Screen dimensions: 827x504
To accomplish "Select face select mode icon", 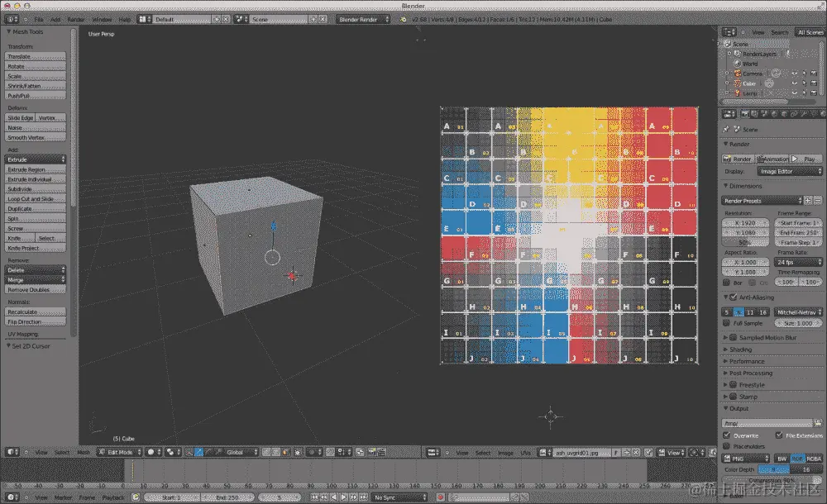I will click(285, 452).
